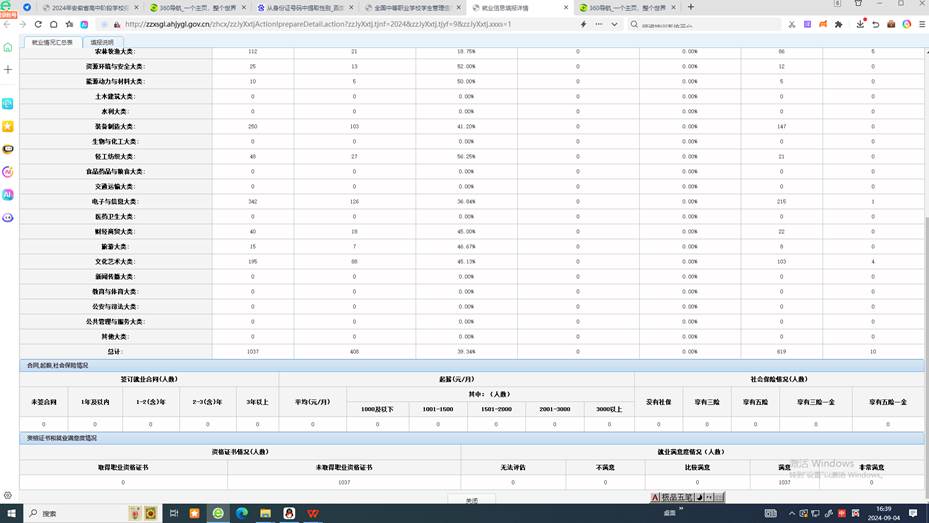
Task: Add this page to favorites (star)
Action: pyautogui.click(x=69, y=24)
